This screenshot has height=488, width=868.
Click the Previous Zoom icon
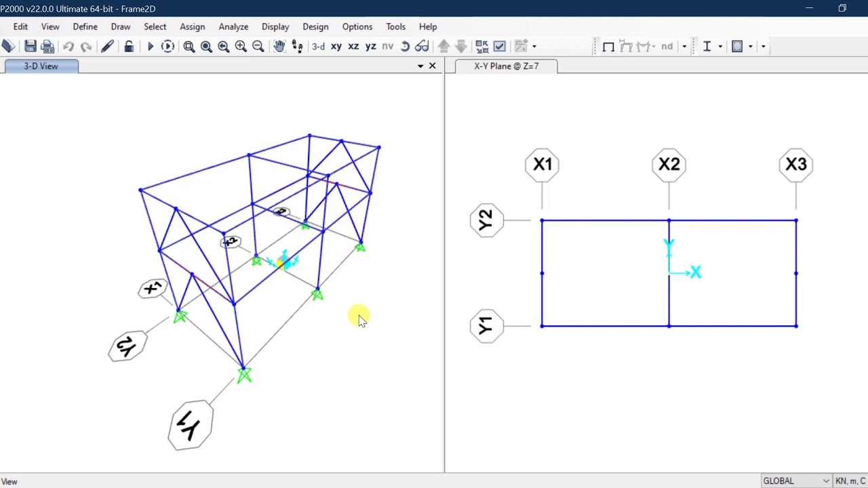(224, 46)
